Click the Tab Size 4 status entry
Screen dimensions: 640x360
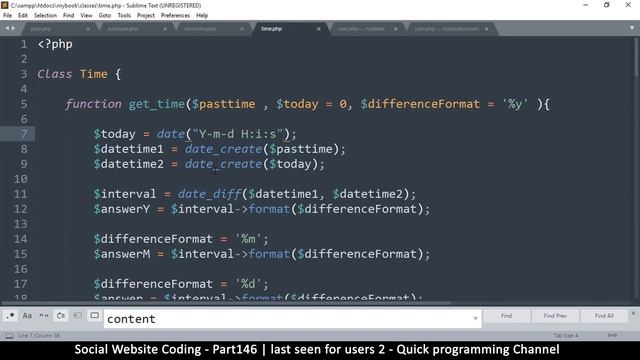[566, 336]
